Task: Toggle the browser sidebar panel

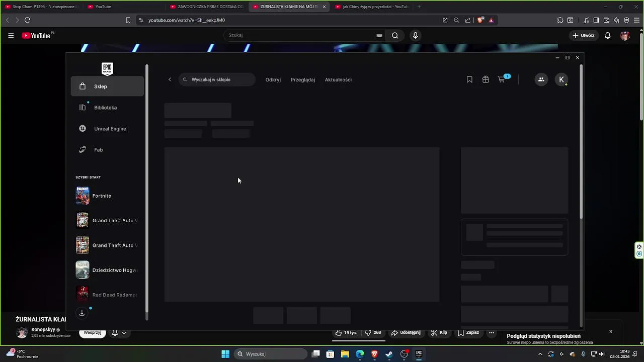Action: (x=596, y=20)
